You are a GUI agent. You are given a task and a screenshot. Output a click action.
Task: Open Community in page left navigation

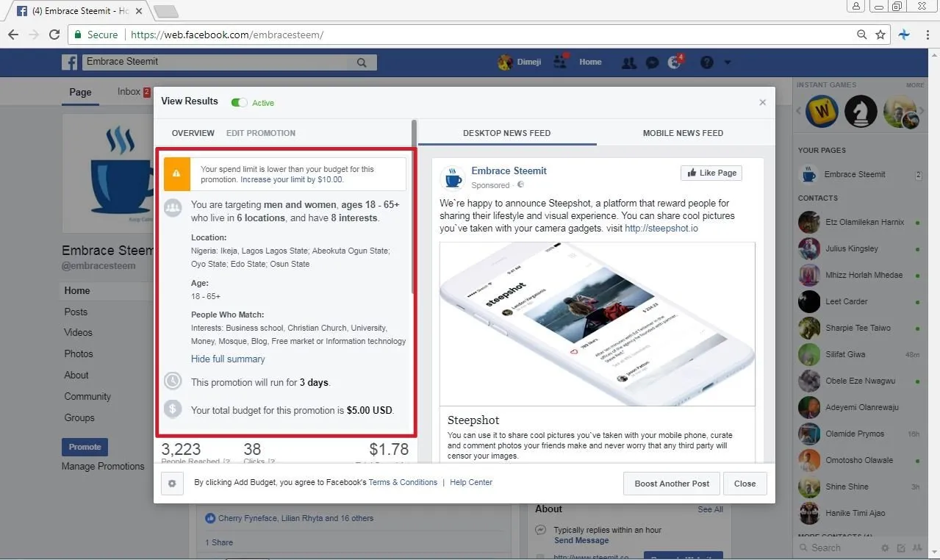[x=87, y=397]
